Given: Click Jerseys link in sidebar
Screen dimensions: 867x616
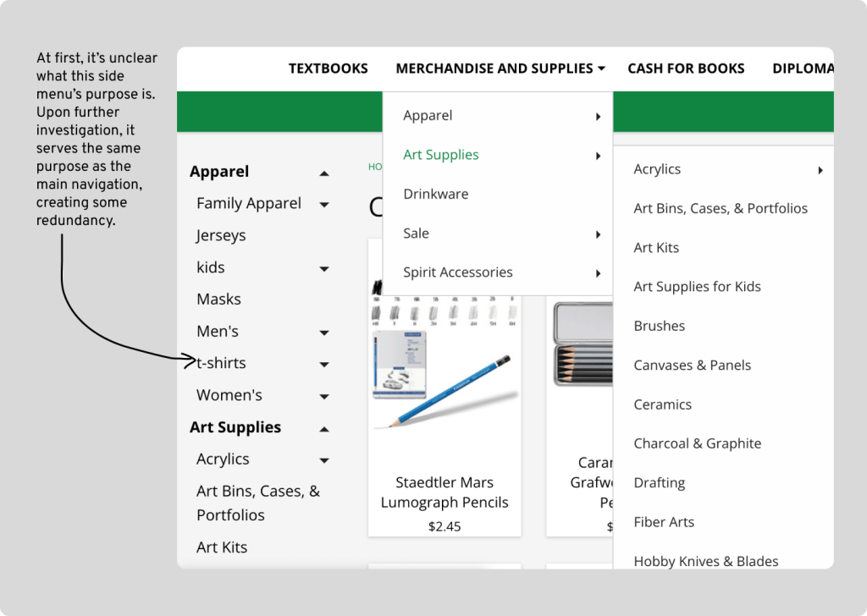Looking at the screenshot, I should click(x=221, y=236).
